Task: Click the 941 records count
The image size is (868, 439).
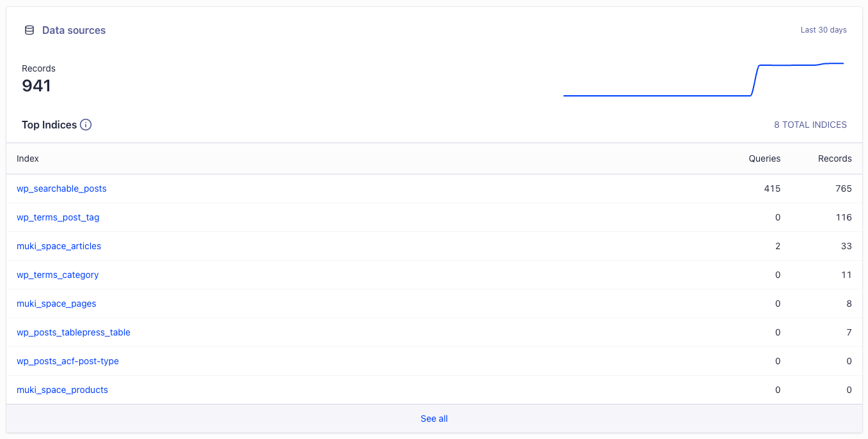Action: 36,86
